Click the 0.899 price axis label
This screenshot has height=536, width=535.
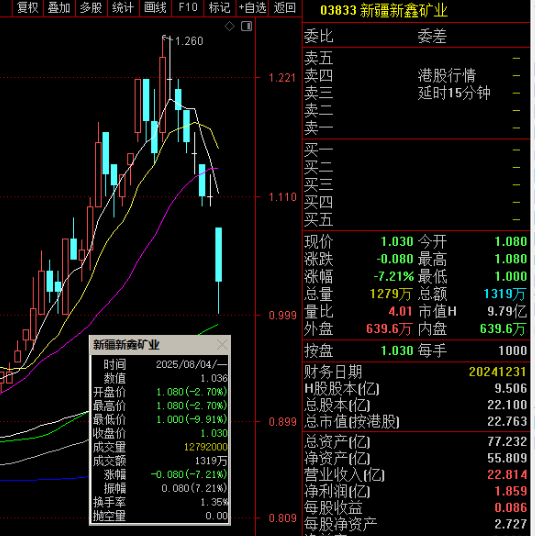pyautogui.click(x=282, y=422)
